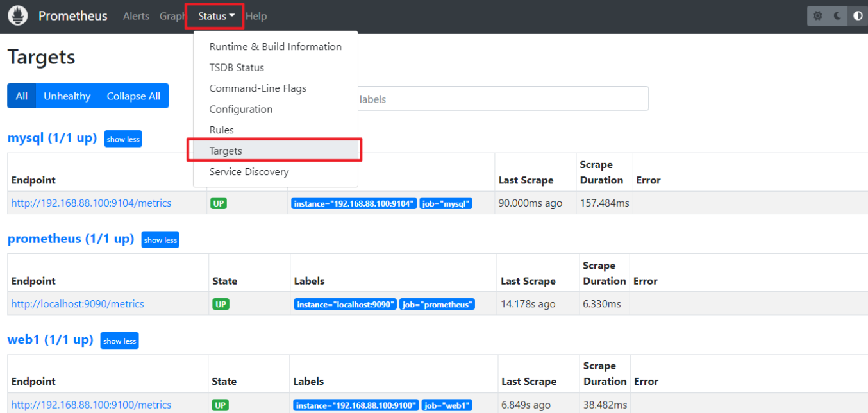Open the Alerts page in navbar
The image size is (868, 413).
click(136, 16)
